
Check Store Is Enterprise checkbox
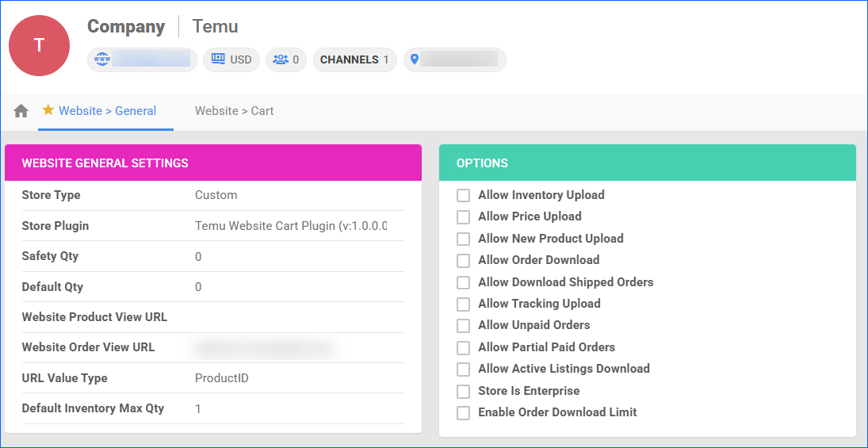464,392
